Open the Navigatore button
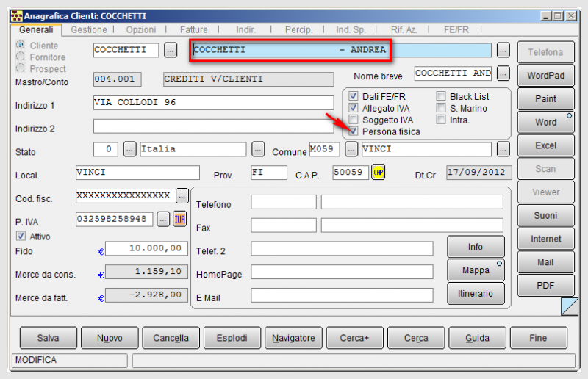 293,338
